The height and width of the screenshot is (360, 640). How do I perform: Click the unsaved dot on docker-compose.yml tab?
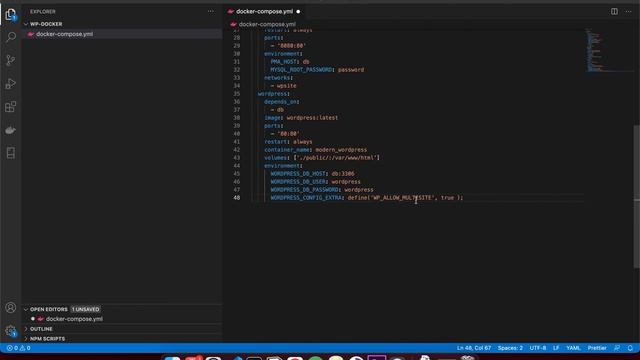coord(298,12)
